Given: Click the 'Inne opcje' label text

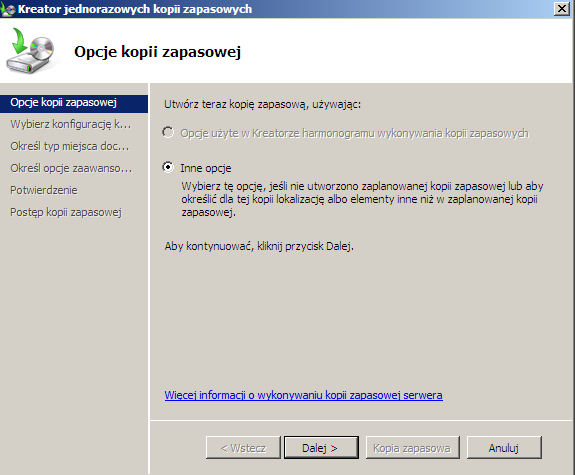Looking at the screenshot, I should click(206, 168).
